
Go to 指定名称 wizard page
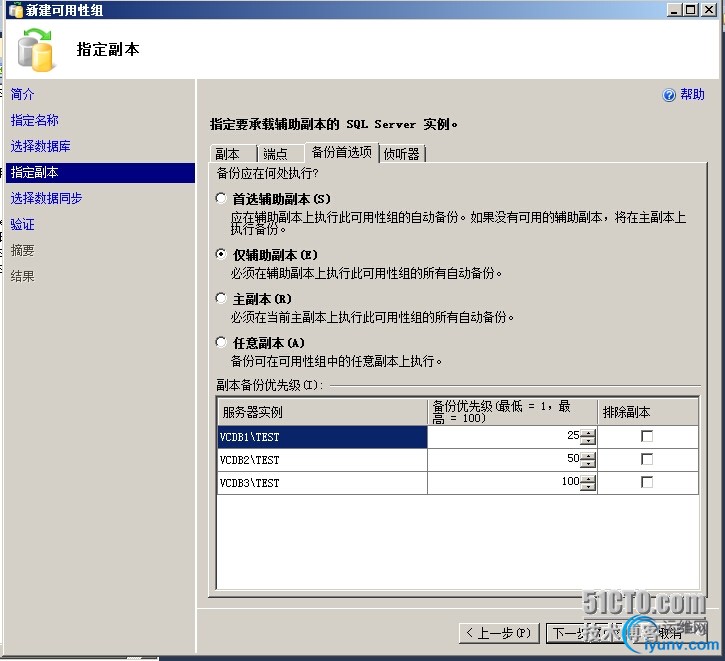(35, 120)
